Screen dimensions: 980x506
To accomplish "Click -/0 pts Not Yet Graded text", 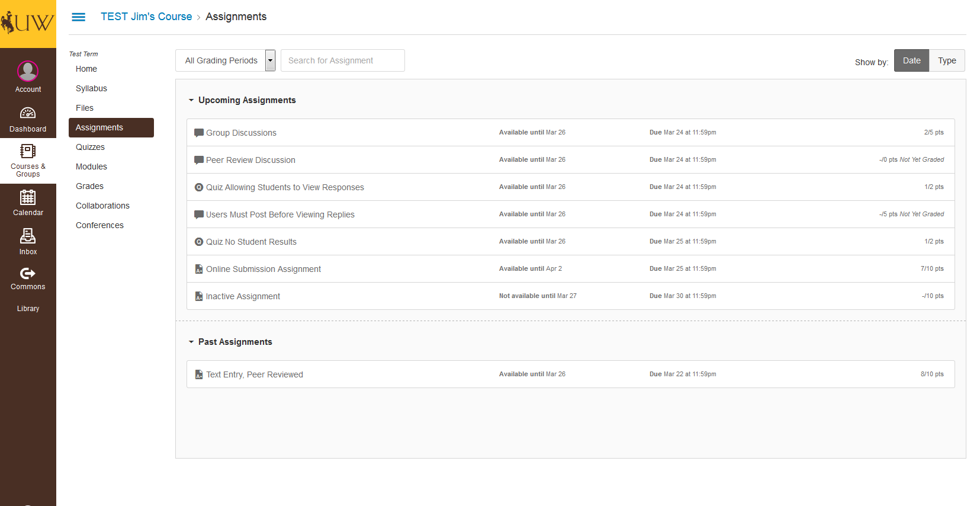I will tap(911, 160).
